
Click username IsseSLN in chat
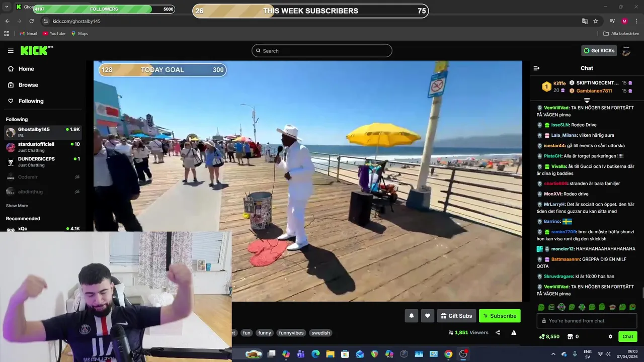pos(560,125)
